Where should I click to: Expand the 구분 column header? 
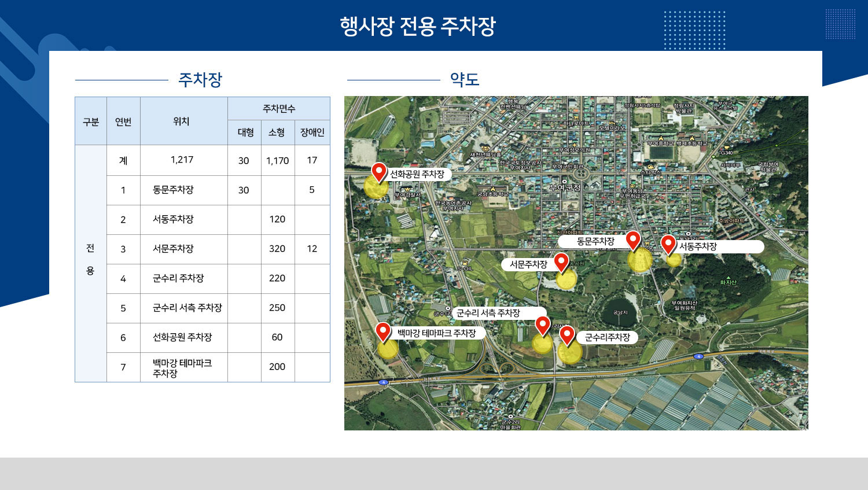(90, 121)
